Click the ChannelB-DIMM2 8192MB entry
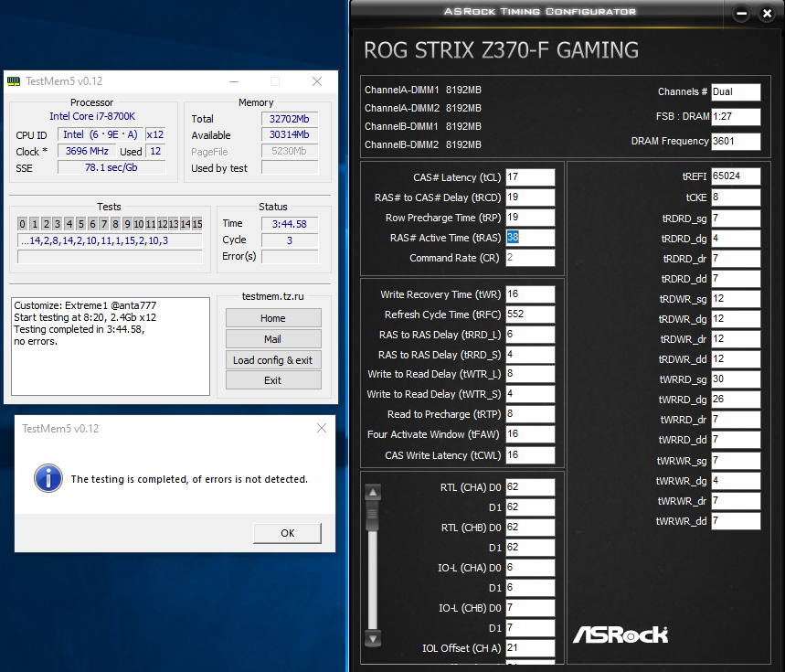The width and height of the screenshot is (785, 672). pos(423,144)
